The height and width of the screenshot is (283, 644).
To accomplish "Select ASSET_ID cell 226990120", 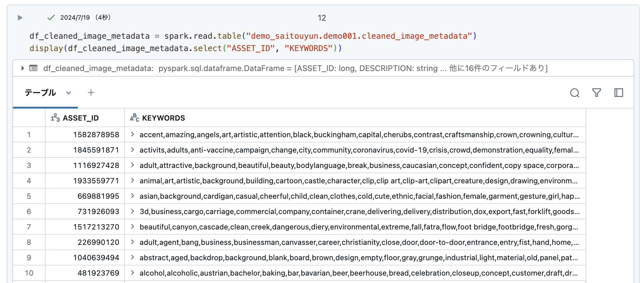I will coord(85,242).
